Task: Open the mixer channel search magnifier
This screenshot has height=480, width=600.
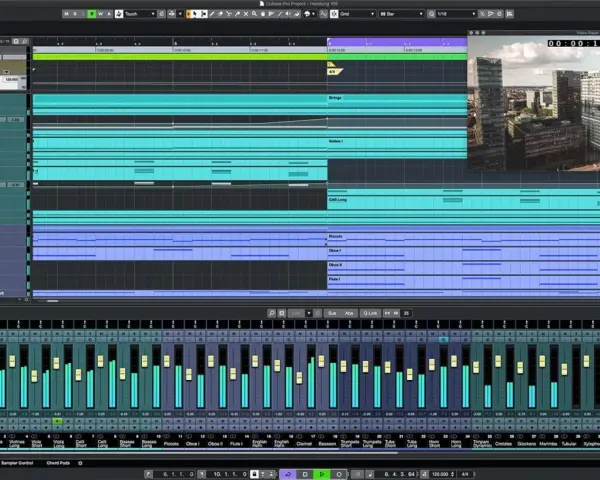Action: (x=271, y=313)
